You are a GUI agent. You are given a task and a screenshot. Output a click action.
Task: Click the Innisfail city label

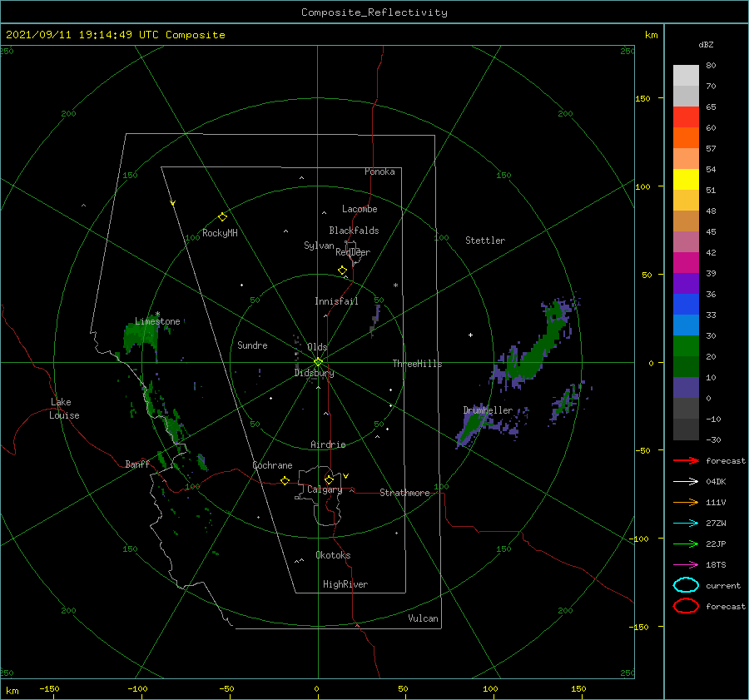336,301
